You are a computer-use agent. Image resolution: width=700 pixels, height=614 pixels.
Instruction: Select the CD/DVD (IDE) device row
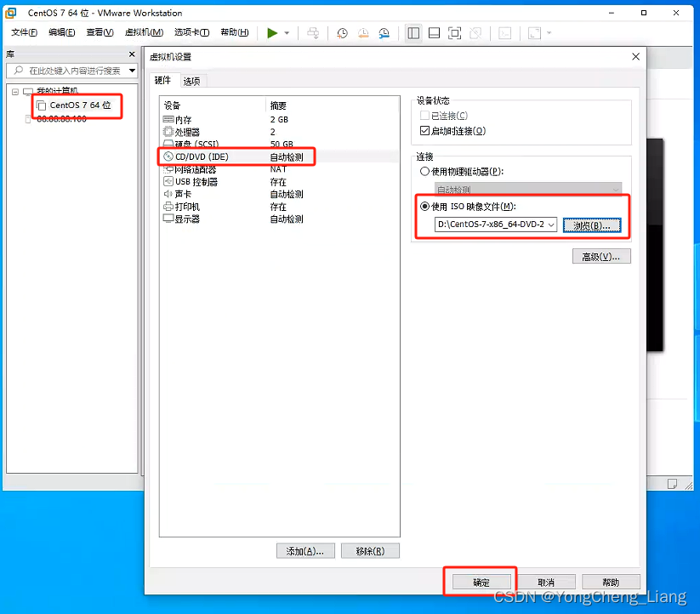tap(279, 156)
